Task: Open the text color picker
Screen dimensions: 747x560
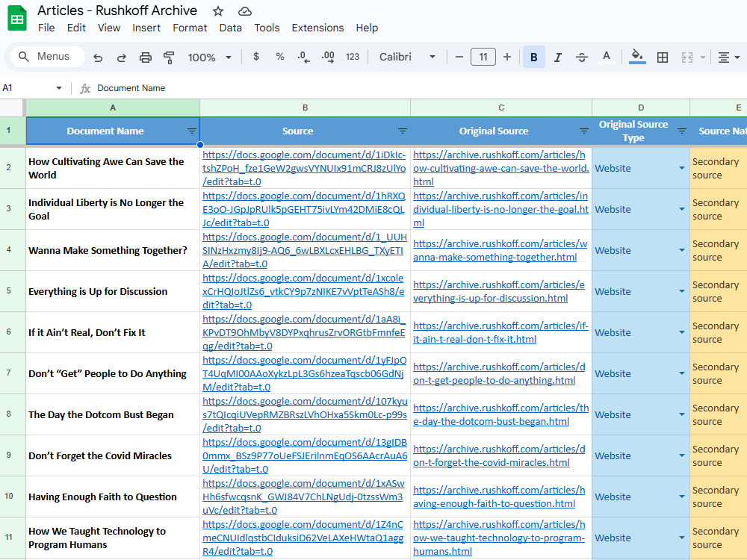Action: (x=606, y=57)
